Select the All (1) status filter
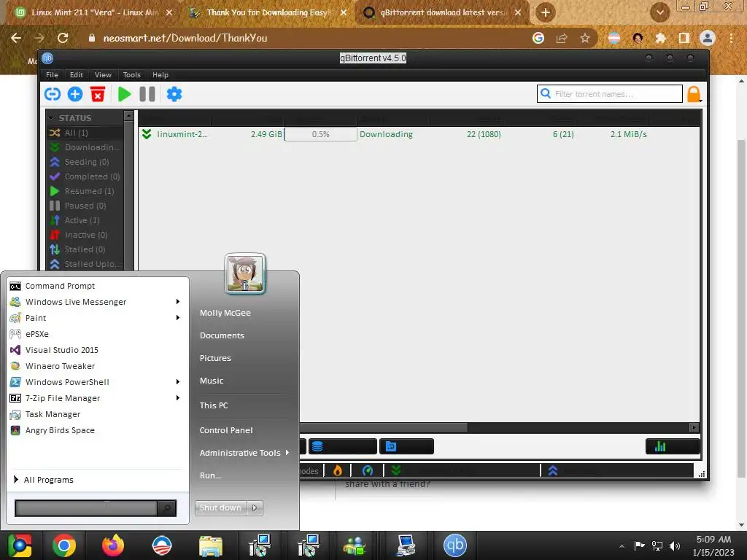This screenshot has height=560, width=747. tap(85, 133)
